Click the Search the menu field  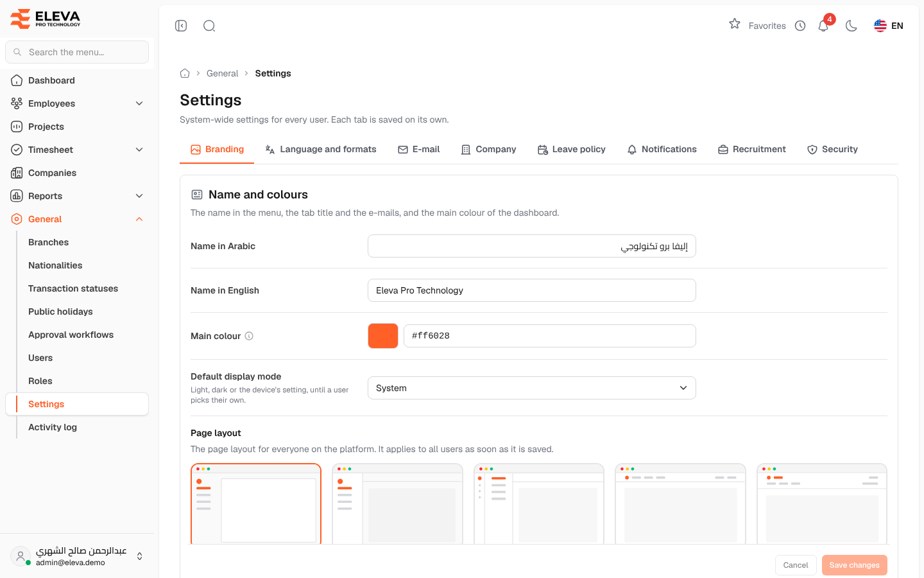[77, 52]
